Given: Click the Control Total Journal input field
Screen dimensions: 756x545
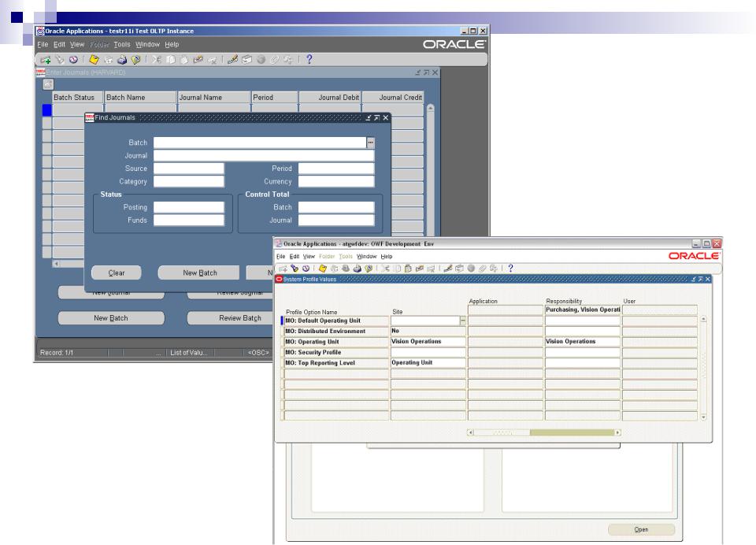Looking at the screenshot, I should coord(336,220).
